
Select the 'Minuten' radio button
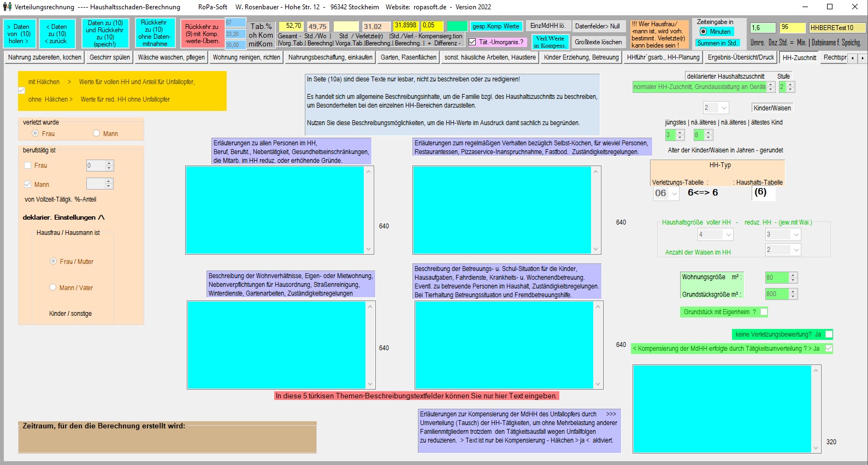(x=704, y=32)
